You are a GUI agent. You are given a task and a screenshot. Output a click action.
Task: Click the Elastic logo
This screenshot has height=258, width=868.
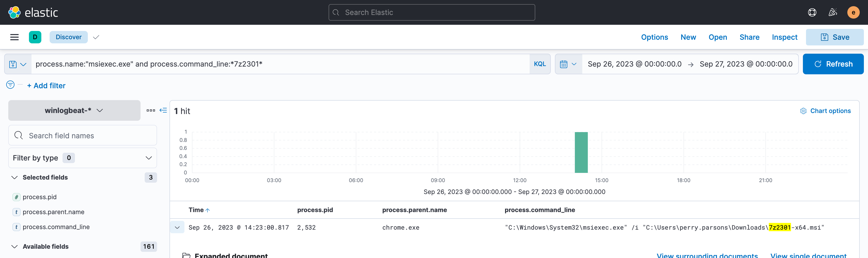[33, 12]
